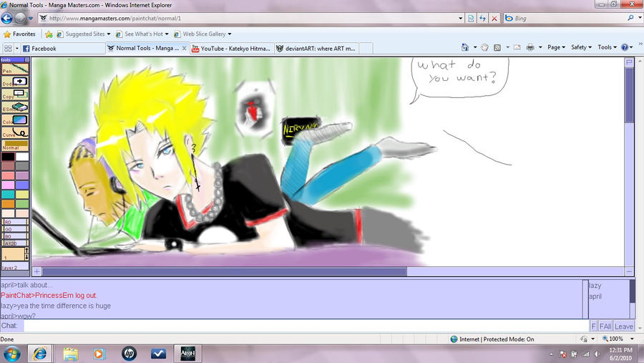The image size is (644, 363).
Task: Click the canvas vertical scrollbar
Action: click(x=629, y=95)
